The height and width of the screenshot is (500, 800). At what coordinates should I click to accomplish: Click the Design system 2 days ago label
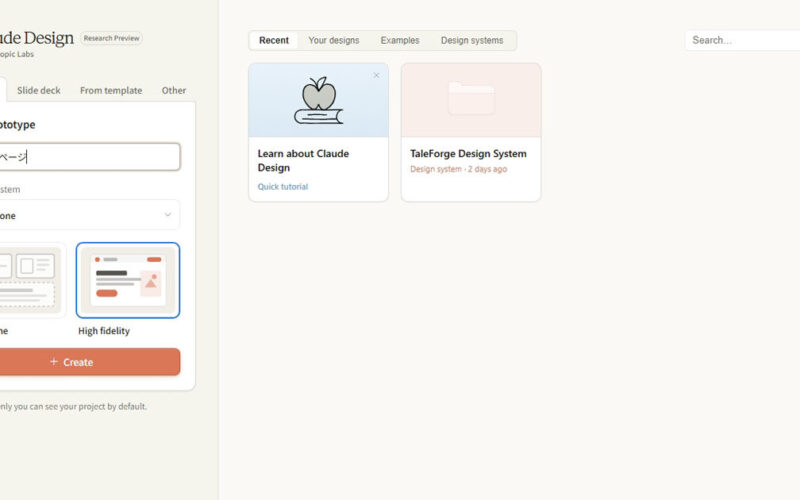click(458, 169)
